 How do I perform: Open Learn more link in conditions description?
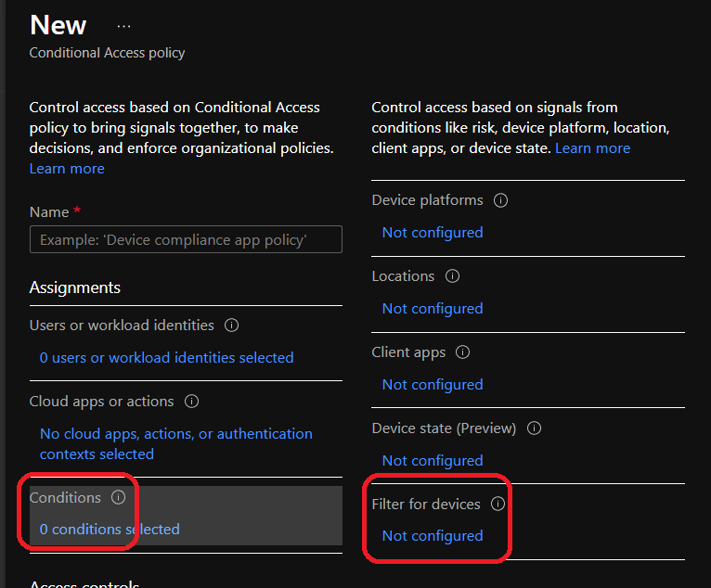coord(592,148)
